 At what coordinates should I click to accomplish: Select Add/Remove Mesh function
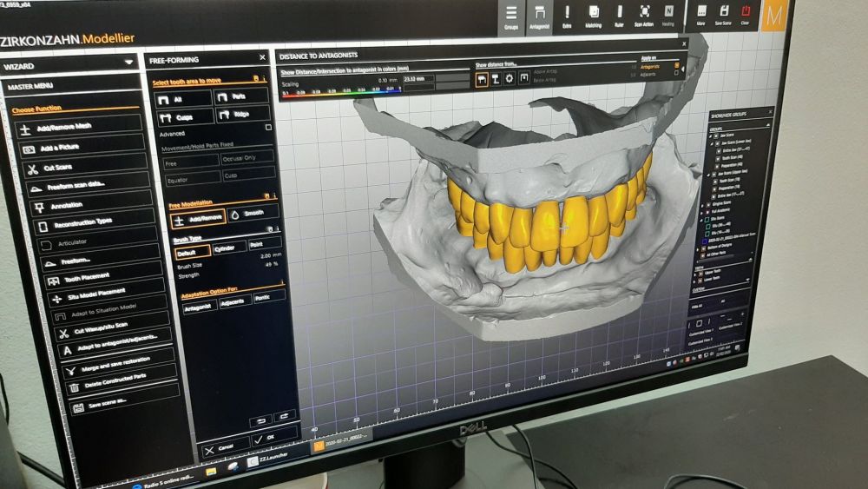(x=78, y=128)
